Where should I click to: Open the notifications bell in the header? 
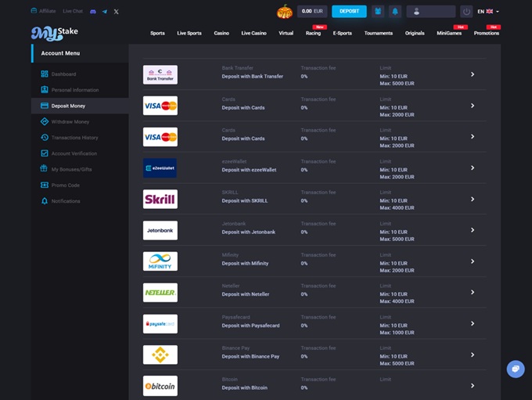click(395, 12)
